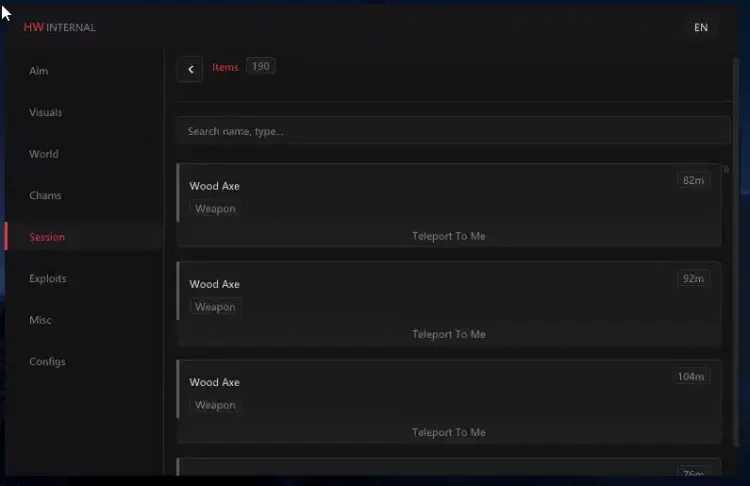Viewport: 750px width, 486px height.
Task: Click the Search name, type field
Action: pos(454,131)
